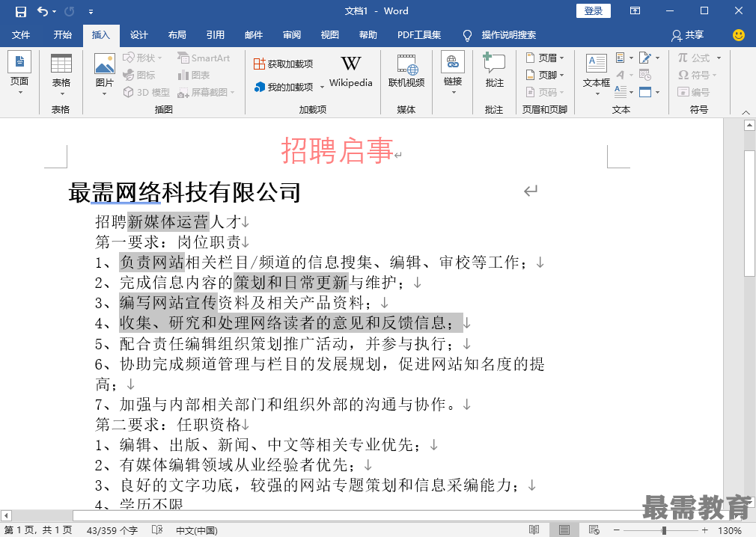Click the 编号 number button
Viewport: 756px width, 537px height.
[693, 92]
